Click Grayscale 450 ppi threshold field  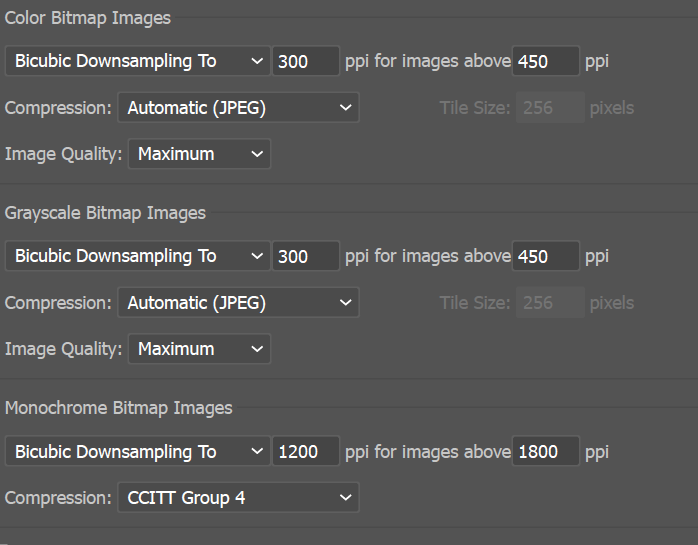(545, 256)
